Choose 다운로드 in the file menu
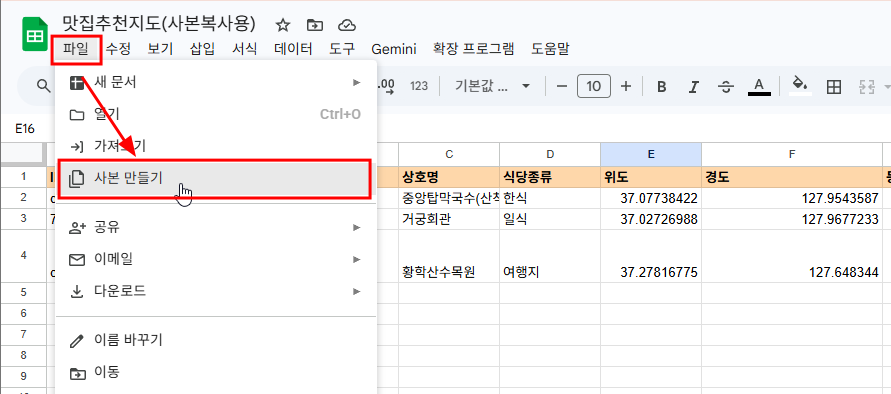Screen dimensions: 891x394 [x=216, y=292]
